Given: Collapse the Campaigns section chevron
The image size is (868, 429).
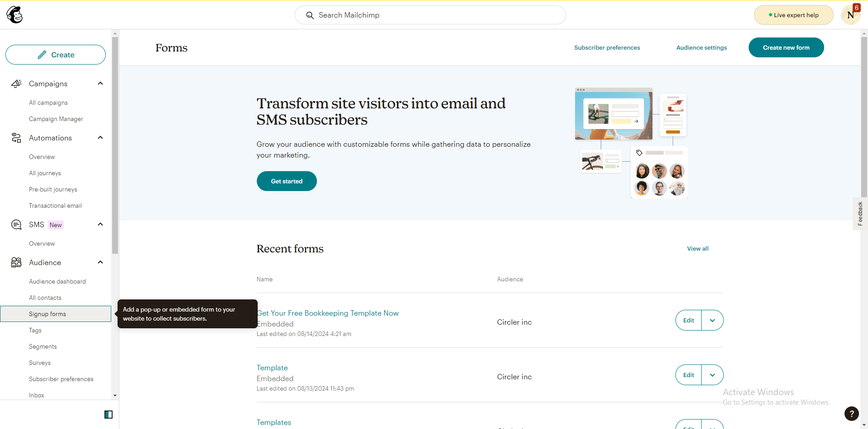Looking at the screenshot, I should click(100, 84).
